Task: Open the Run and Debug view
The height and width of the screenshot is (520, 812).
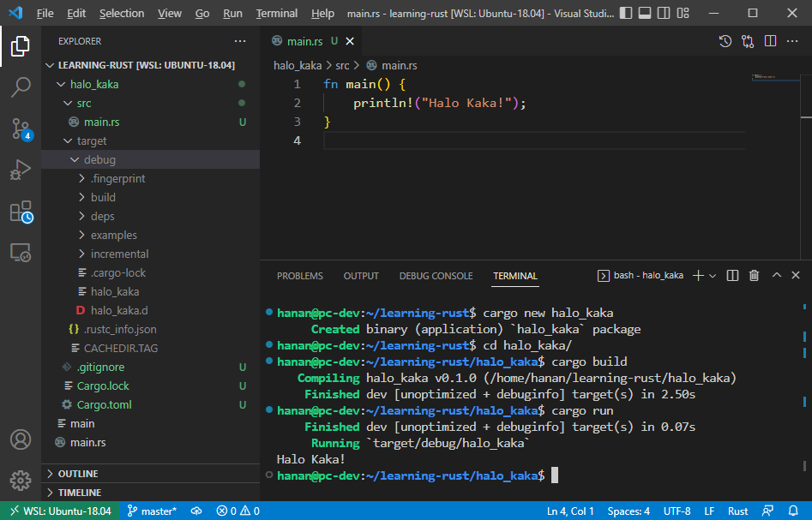Action: coord(21,170)
